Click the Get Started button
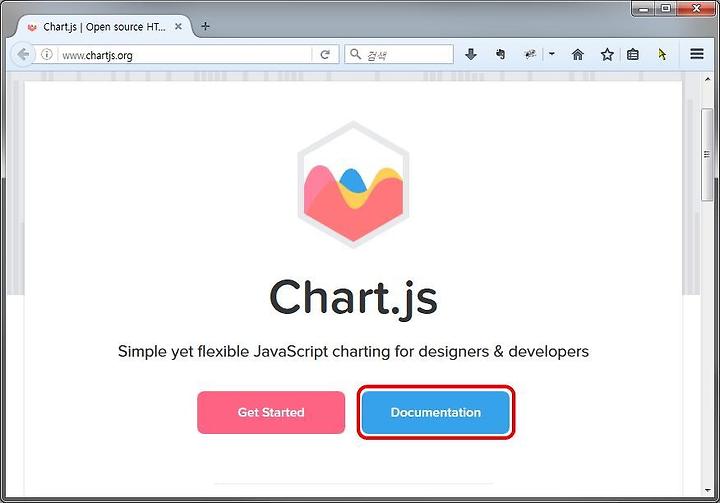Screen dimensions: 720x503 coord(271,412)
